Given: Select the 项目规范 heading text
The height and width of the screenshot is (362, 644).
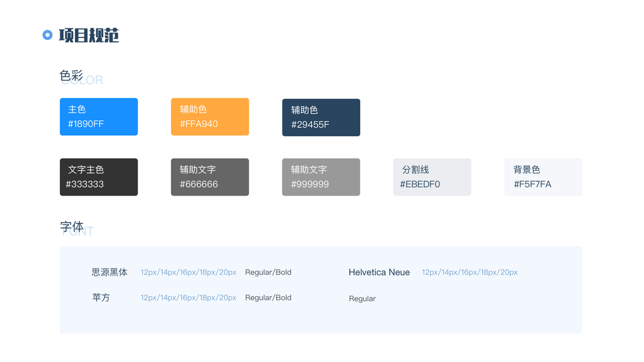Looking at the screenshot, I should point(89,36).
